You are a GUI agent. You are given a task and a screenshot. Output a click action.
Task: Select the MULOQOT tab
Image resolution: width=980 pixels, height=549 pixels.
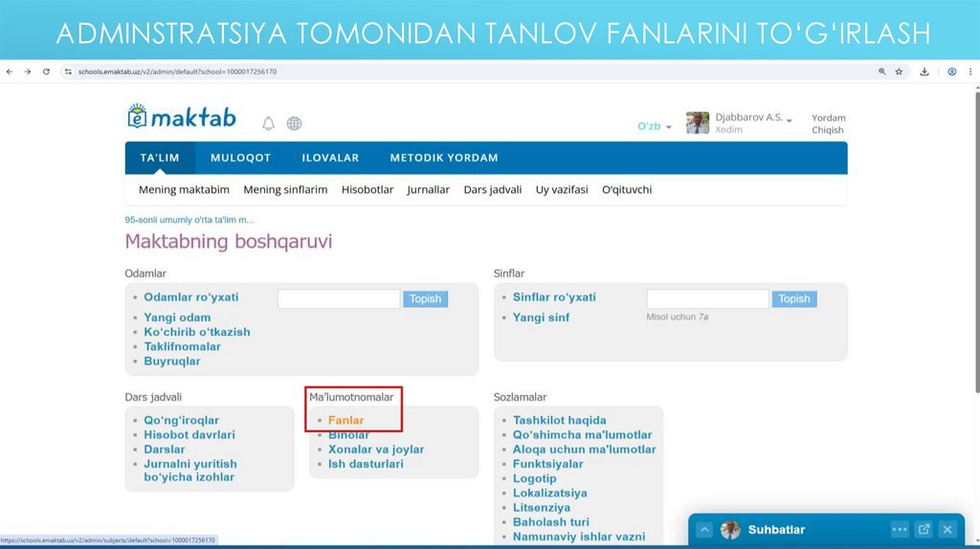tap(240, 158)
